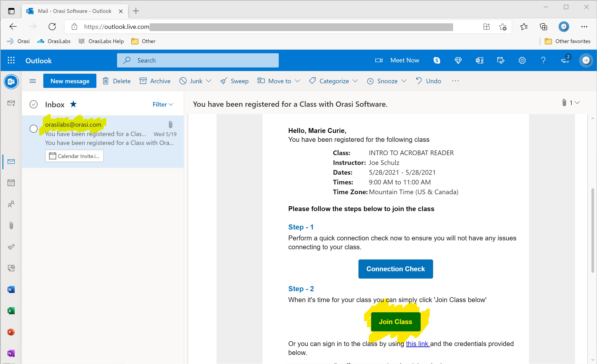
Task: Select the orasilabs@orasi.com message circle
Action: point(34,129)
